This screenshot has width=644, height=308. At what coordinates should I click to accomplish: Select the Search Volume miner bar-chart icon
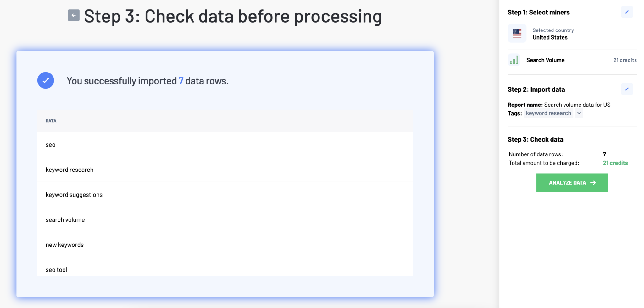pos(514,60)
